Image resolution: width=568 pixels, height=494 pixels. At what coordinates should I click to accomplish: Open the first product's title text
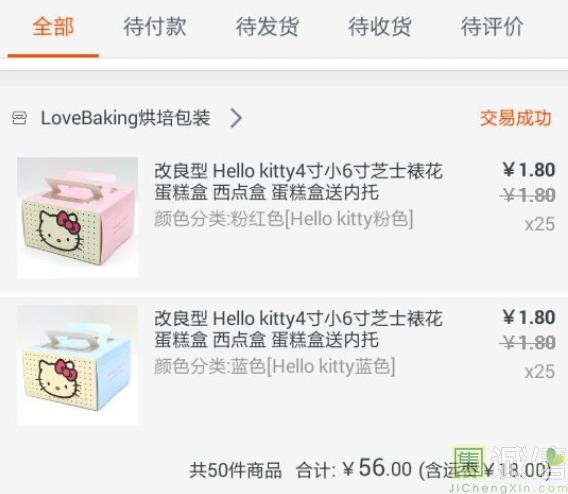[298, 181]
